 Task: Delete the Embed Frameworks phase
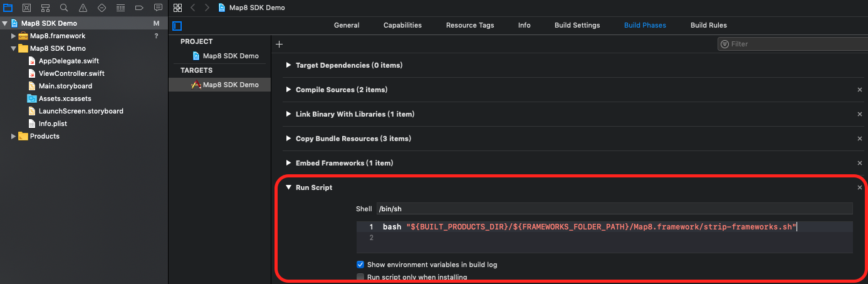[x=860, y=163]
